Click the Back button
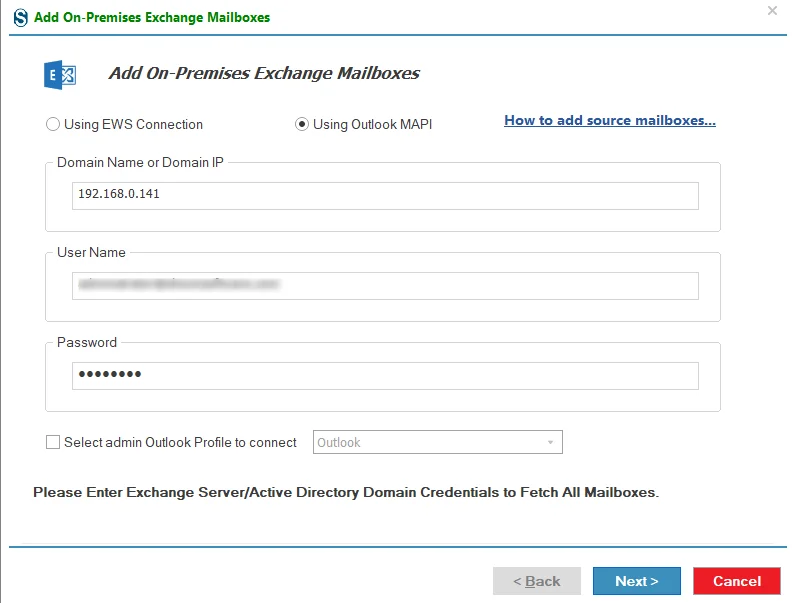The height and width of the screenshot is (603, 792). coord(536,581)
